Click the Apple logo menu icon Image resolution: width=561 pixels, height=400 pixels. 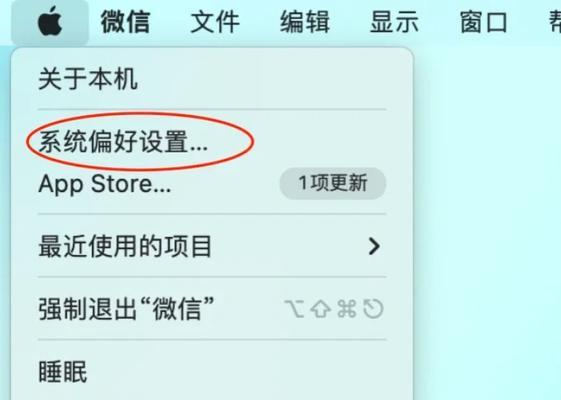tap(50, 21)
